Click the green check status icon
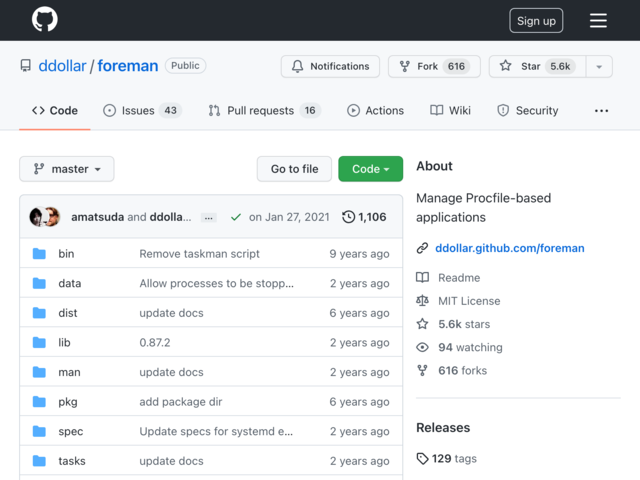The width and height of the screenshot is (640, 480). coord(236,217)
